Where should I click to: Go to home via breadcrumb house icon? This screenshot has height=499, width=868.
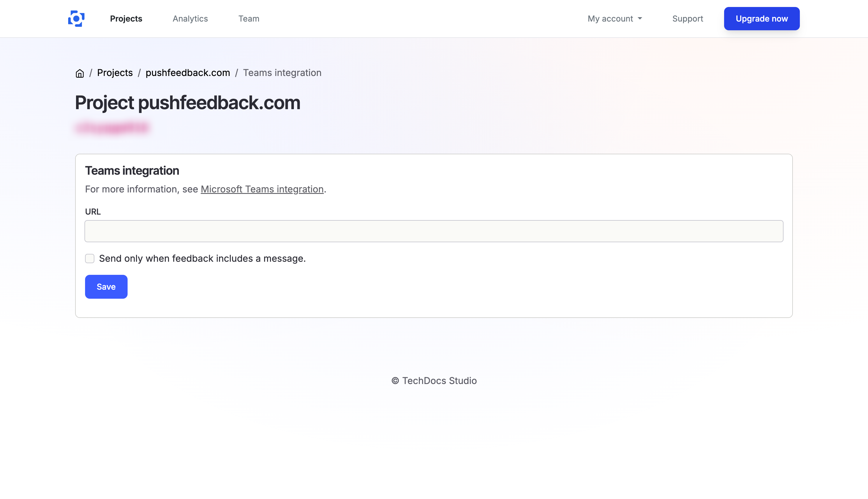pos(80,73)
